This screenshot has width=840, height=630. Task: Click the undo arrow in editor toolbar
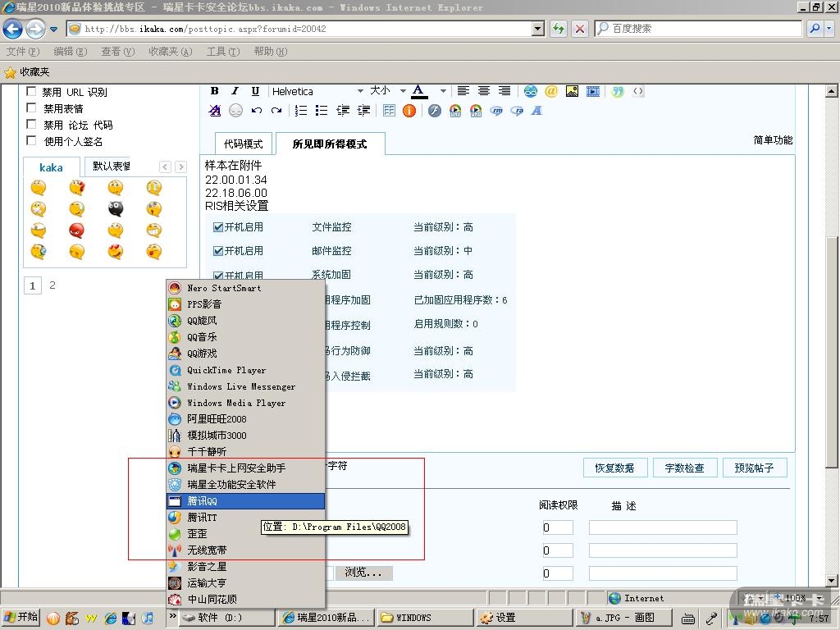[257, 111]
